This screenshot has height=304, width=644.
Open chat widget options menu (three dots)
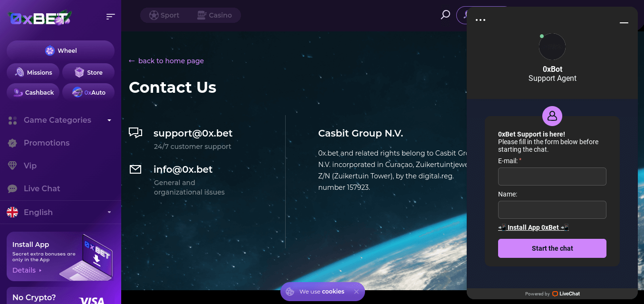point(481,20)
